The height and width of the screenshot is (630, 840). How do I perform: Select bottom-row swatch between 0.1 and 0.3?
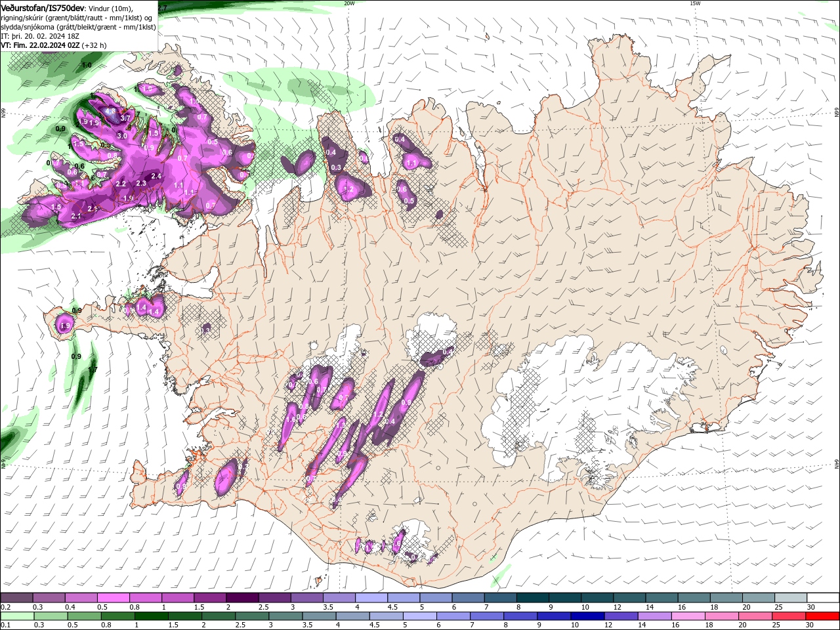tap(16, 616)
